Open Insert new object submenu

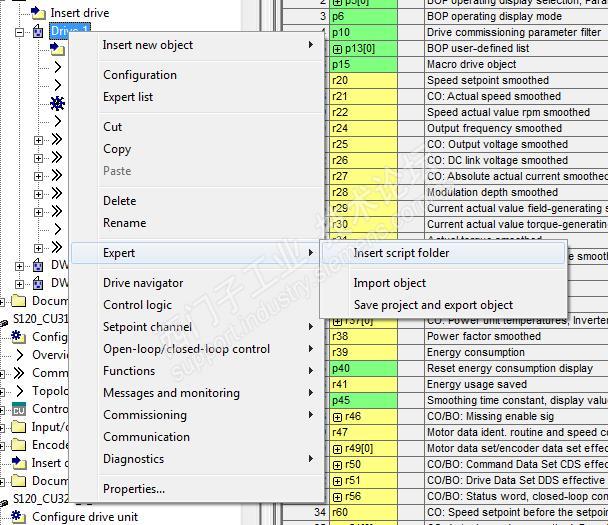[197, 45]
